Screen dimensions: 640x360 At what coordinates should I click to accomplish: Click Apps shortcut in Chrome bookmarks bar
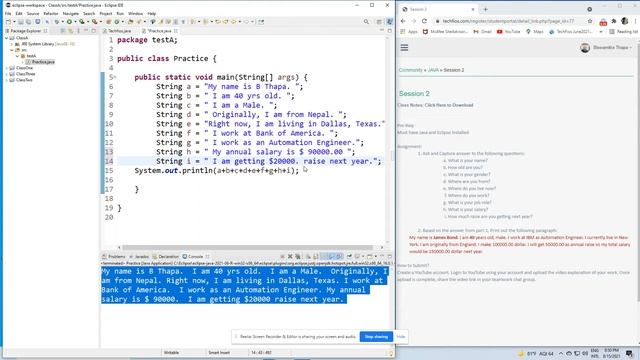click(409, 31)
